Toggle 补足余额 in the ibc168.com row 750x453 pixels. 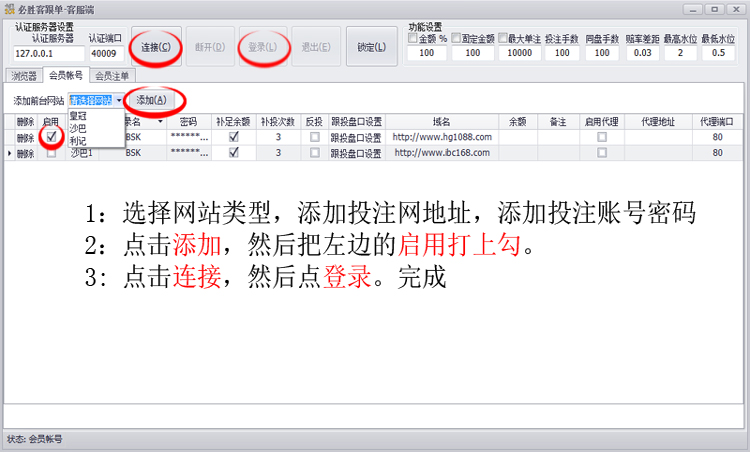click(233, 153)
